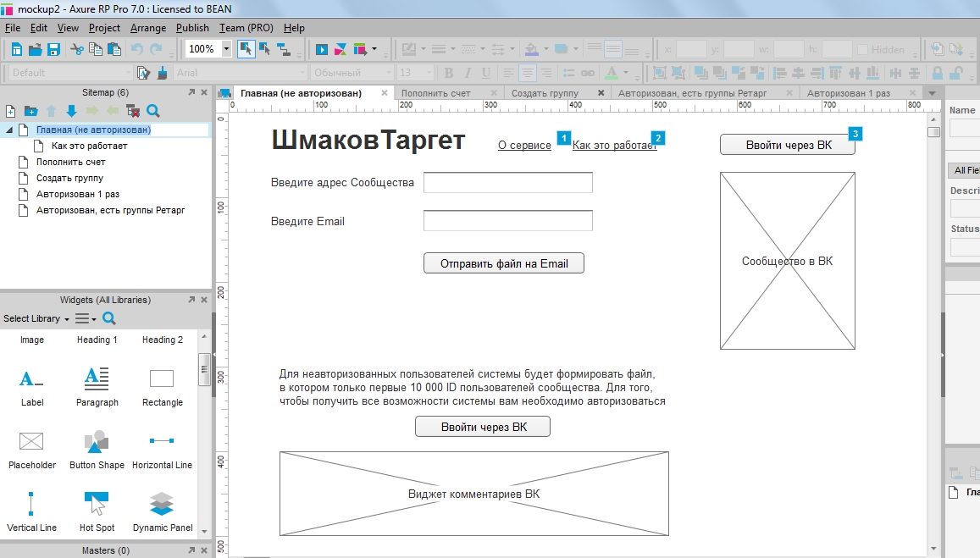Add a page in Sitemap panel
The width and height of the screenshot is (980, 558).
coord(11,111)
